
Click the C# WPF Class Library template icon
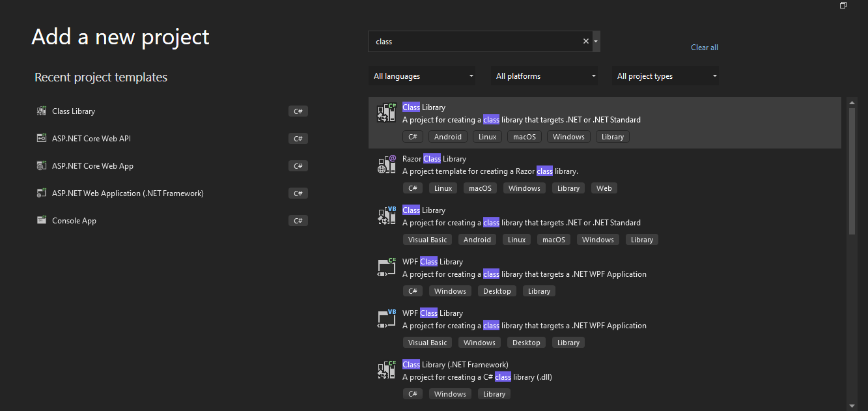click(387, 267)
